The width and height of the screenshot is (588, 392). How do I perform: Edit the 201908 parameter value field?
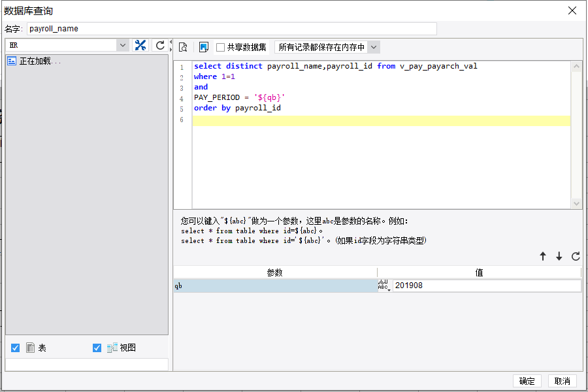[487, 286]
